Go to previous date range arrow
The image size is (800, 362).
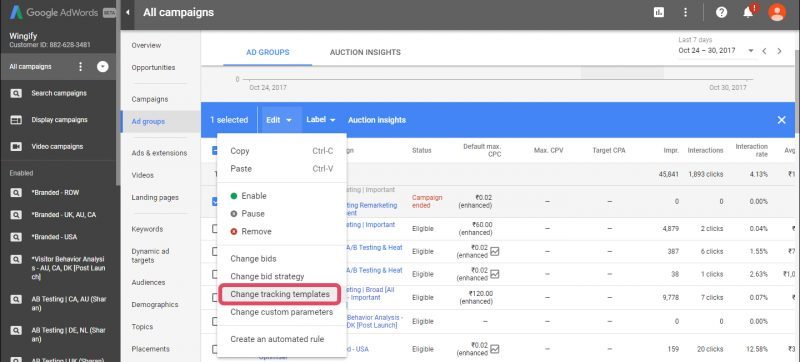pyautogui.click(x=764, y=51)
